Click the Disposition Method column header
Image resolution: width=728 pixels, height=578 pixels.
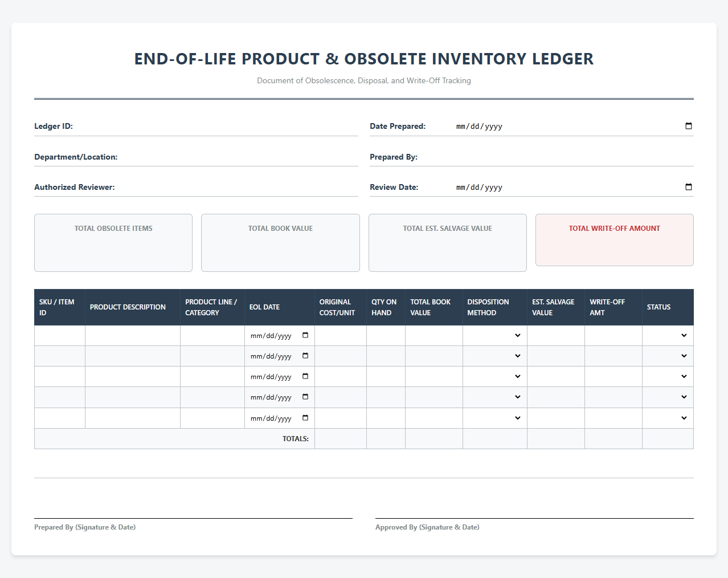(x=495, y=307)
